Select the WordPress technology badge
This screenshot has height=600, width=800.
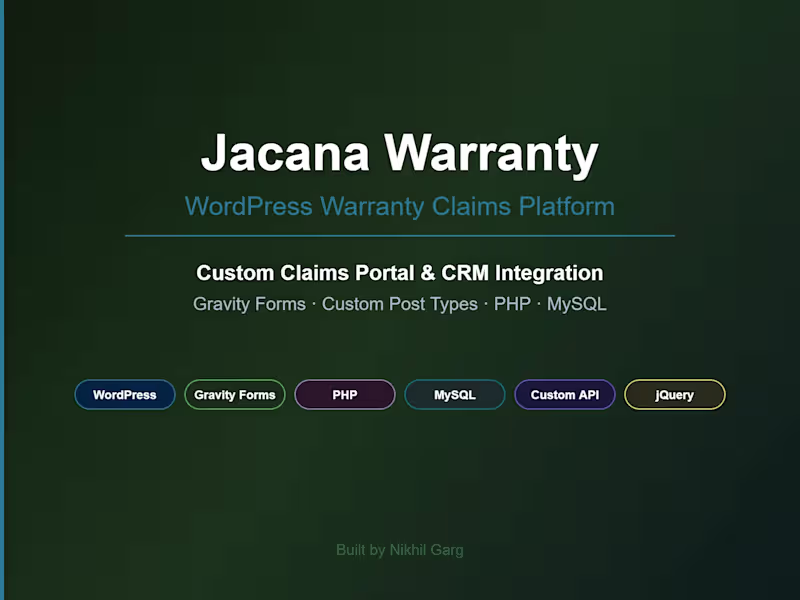(124, 394)
